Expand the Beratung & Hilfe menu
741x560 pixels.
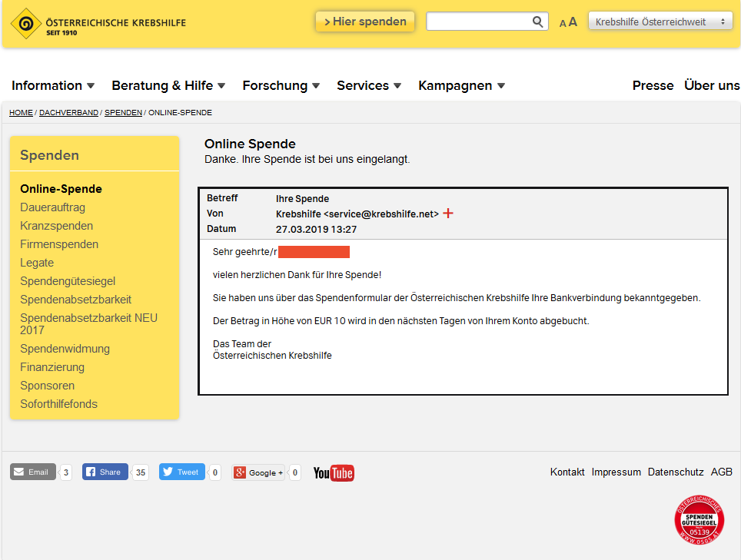[x=168, y=85]
